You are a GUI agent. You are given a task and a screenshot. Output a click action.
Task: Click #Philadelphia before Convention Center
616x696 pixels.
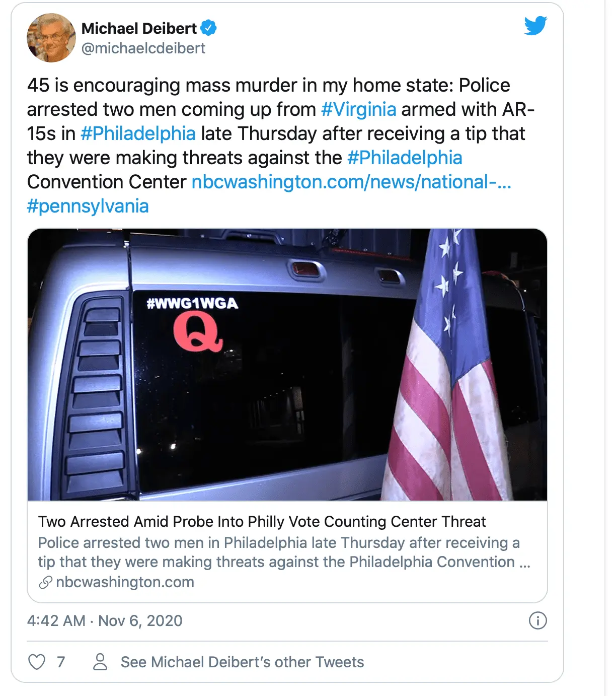click(405, 158)
